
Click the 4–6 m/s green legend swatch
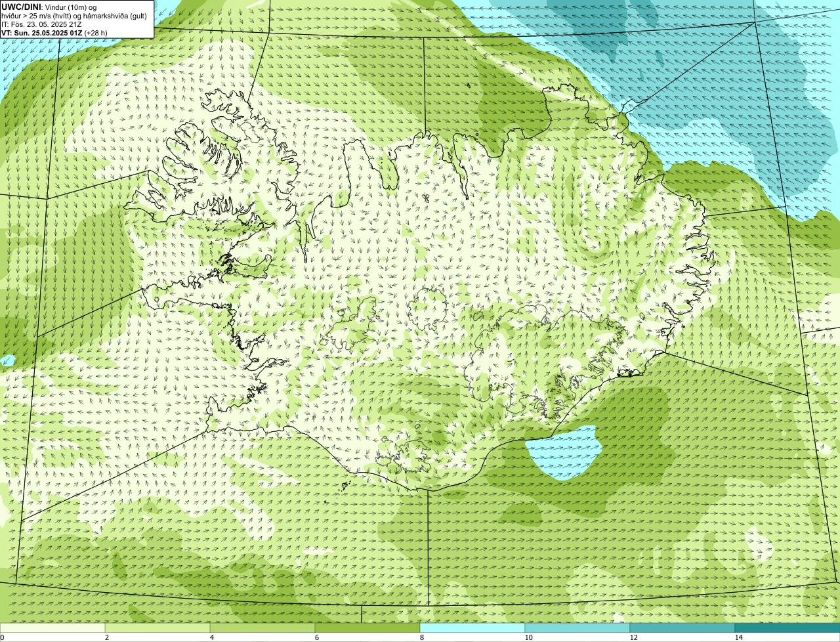262,628
